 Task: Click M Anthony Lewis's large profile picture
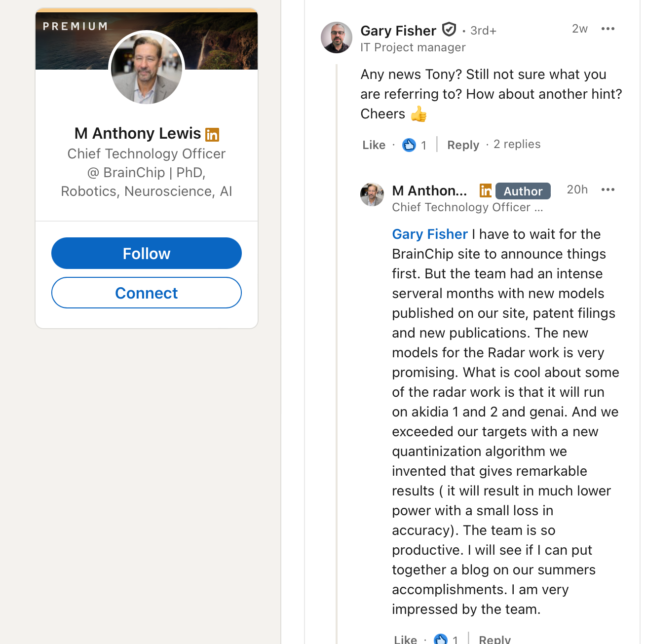(x=147, y=68)
